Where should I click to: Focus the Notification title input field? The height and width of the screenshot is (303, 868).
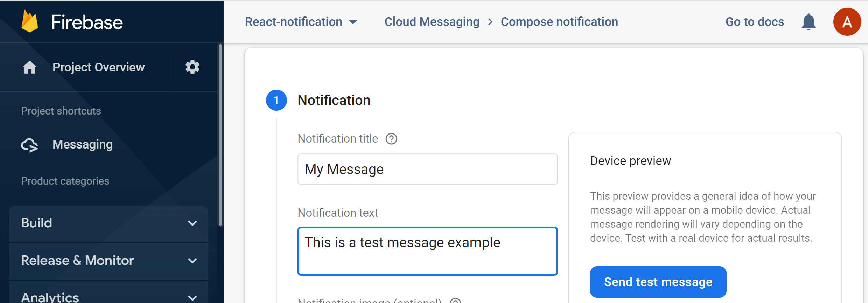(x=427, y=169)
